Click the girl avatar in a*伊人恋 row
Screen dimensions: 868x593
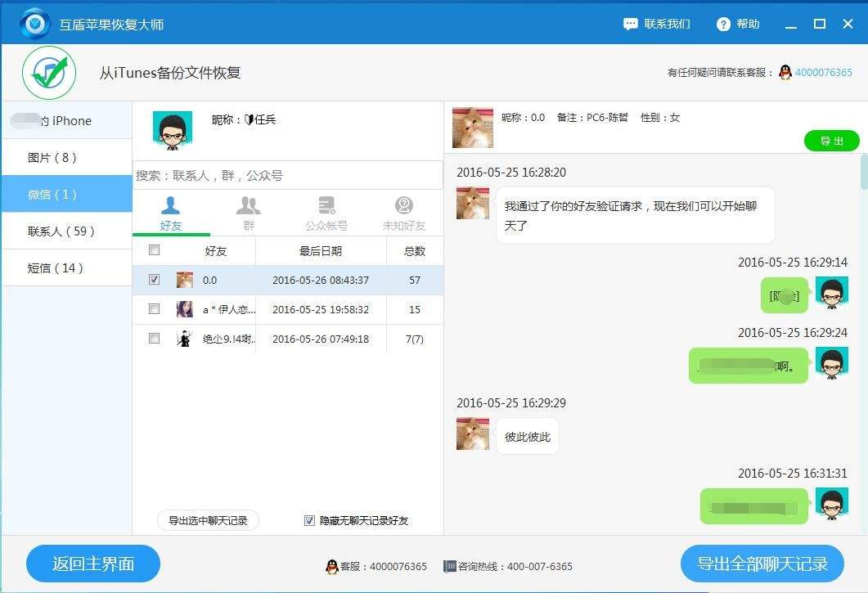(x=184, y=309)
